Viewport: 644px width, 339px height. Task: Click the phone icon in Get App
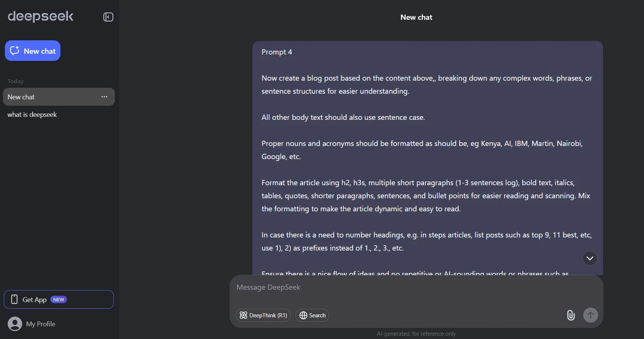[x=15, y=299]
